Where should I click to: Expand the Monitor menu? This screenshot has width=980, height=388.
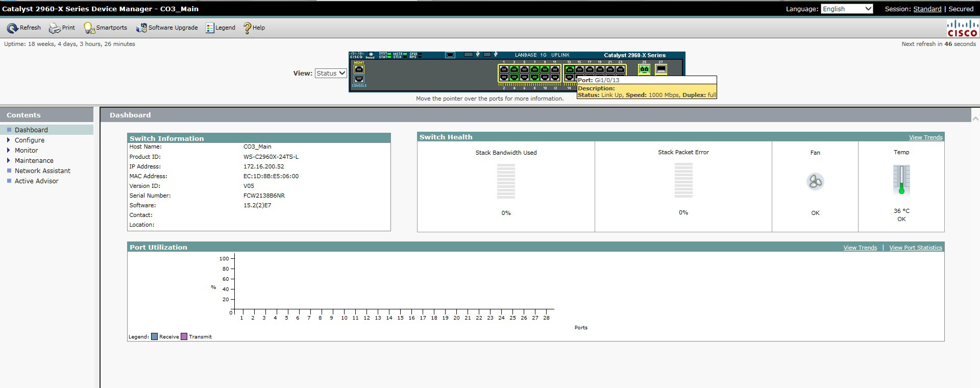coord(26,150)
